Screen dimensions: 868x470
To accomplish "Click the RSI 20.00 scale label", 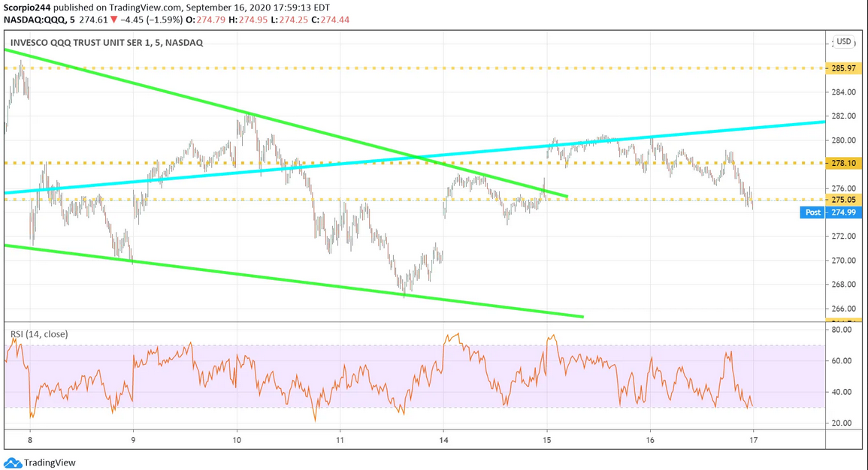I will (842, 423).
